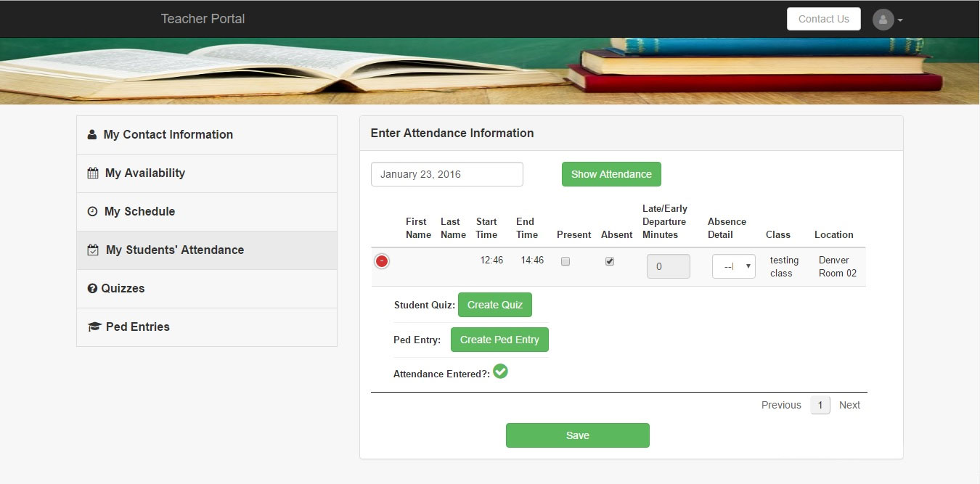
Task: Click the calendar icon beside My Availability
Action: [x=93, y=173]
